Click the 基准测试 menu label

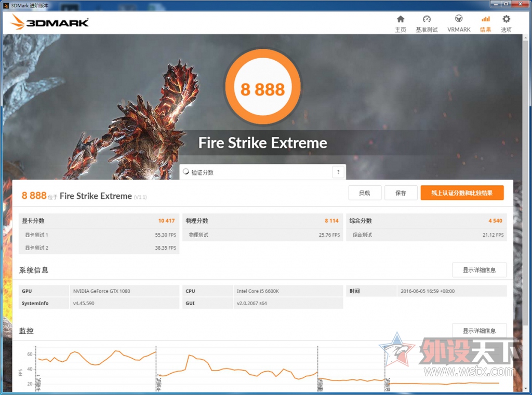pyautogui.click(x=427, y=30)
